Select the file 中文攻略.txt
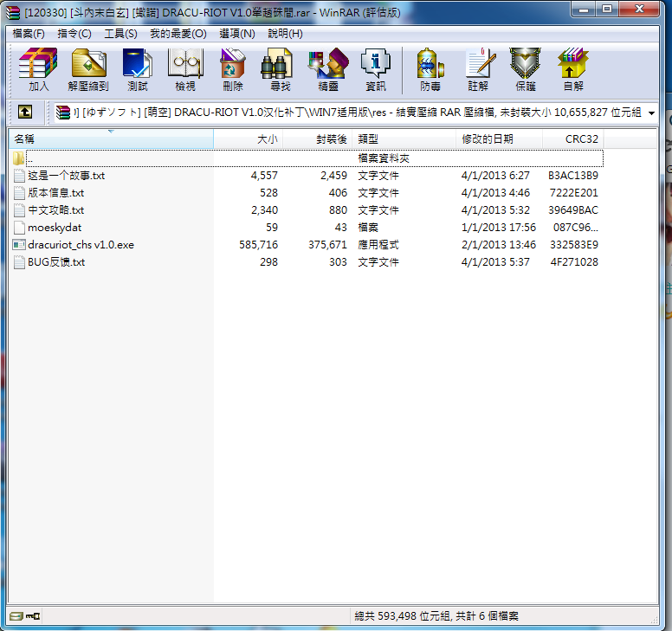Screen dimensions: 672x631 [55, 210]
